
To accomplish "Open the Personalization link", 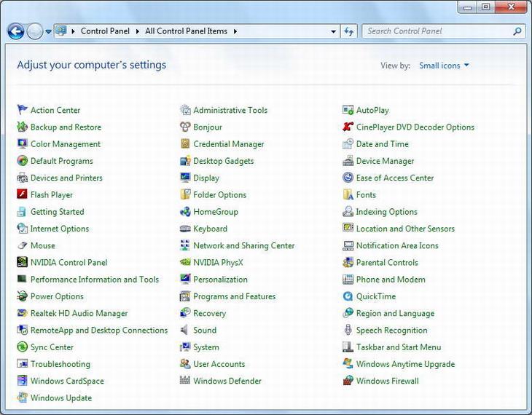I will pos(221,280).
